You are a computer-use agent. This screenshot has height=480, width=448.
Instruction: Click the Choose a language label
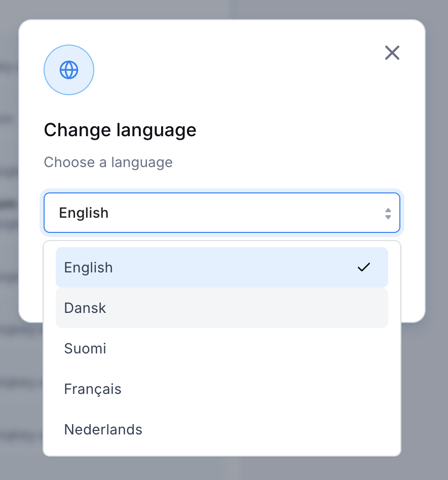(108, 163)
